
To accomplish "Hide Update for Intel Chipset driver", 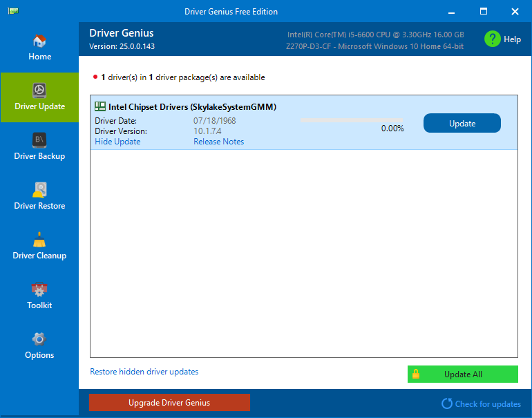I will (117, 142).
